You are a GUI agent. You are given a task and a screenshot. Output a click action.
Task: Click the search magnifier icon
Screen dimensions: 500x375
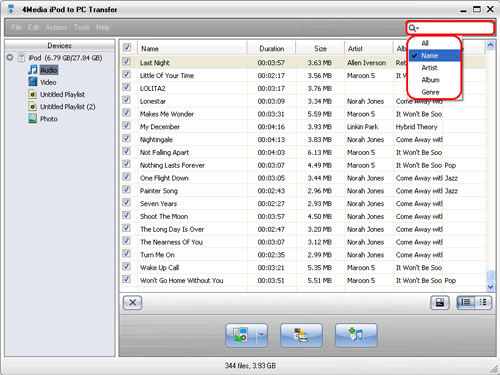pyautogui.click(x=413, y=28)
